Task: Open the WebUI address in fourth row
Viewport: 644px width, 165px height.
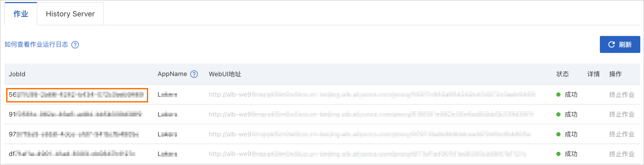Action: point(367,153)
